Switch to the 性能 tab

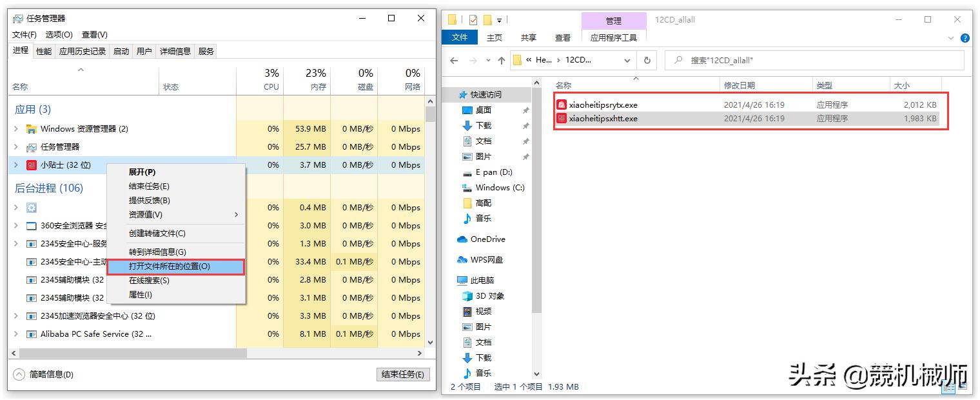(x=44, y=51)
